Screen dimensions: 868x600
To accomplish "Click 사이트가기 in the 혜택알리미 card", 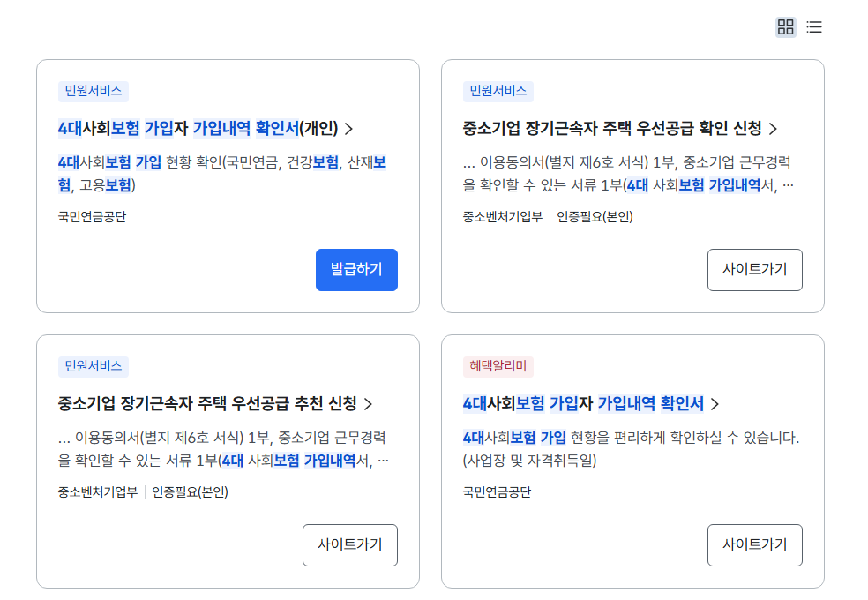I will click(754, 545).
